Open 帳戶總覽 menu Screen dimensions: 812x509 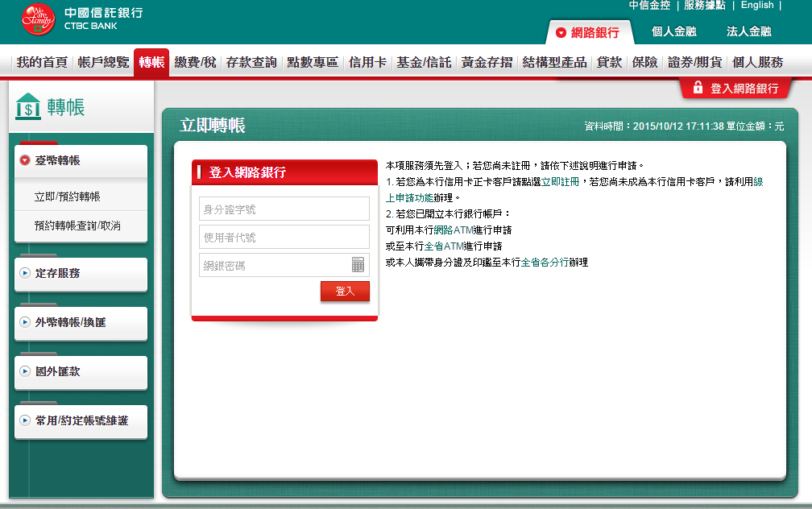(x=104, y=63)
